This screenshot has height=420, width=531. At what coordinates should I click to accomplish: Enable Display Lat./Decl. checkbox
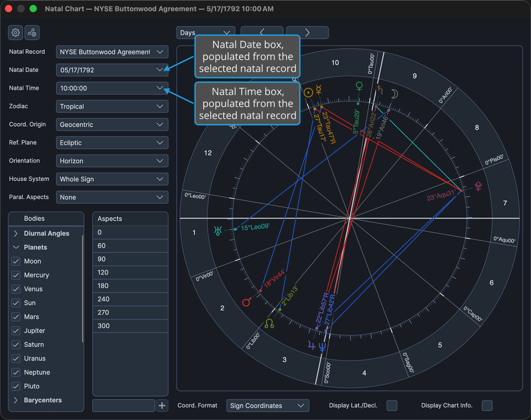(392, 406)
